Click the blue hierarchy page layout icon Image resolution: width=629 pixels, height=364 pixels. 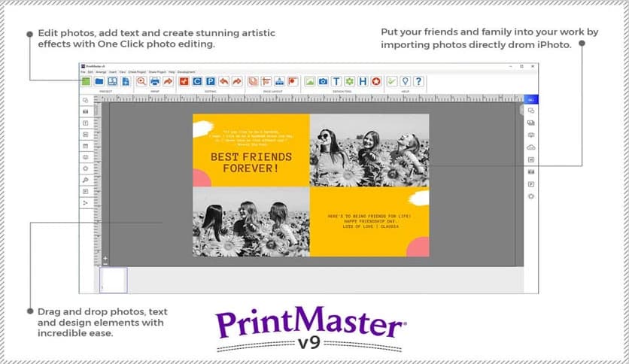click(279, 81)
